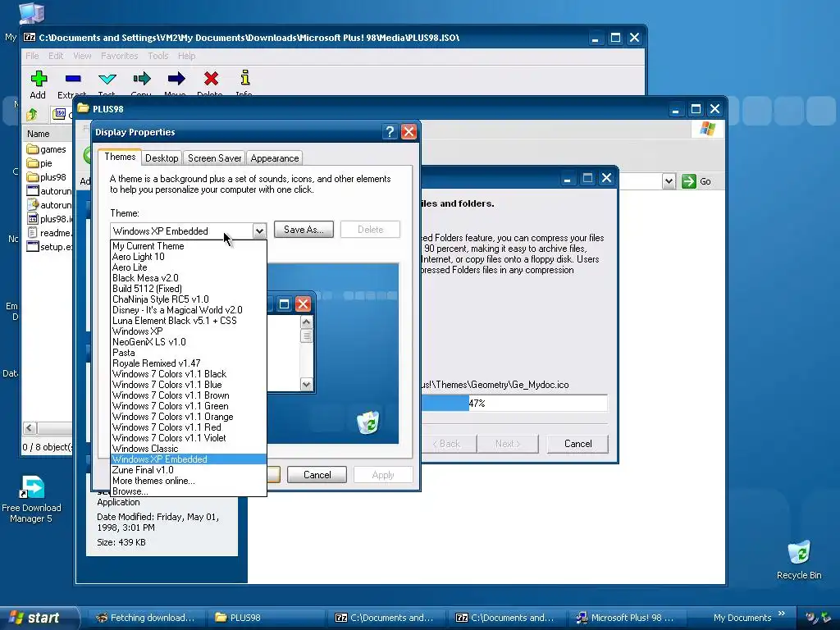Image resolution: width=840 pixels, height=630 pixels.
Task: Switch to the Screen Saver tab
Action: [214, 158]
